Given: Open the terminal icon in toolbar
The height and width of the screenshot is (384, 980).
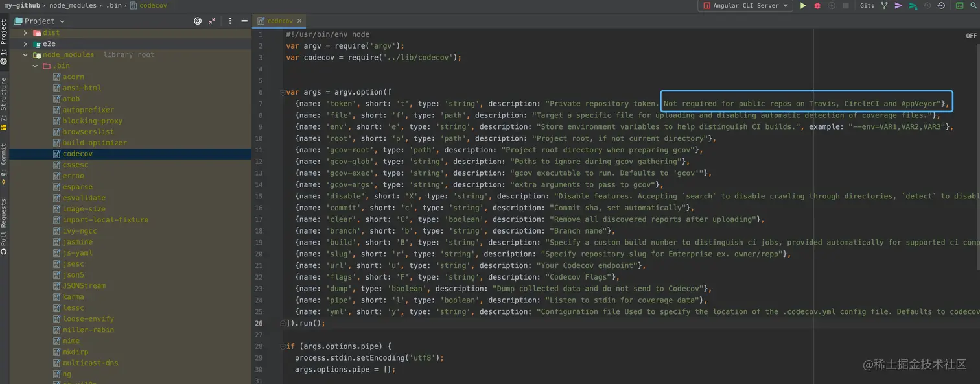Looking at the screenshot, I should click(x=959, y=5).
